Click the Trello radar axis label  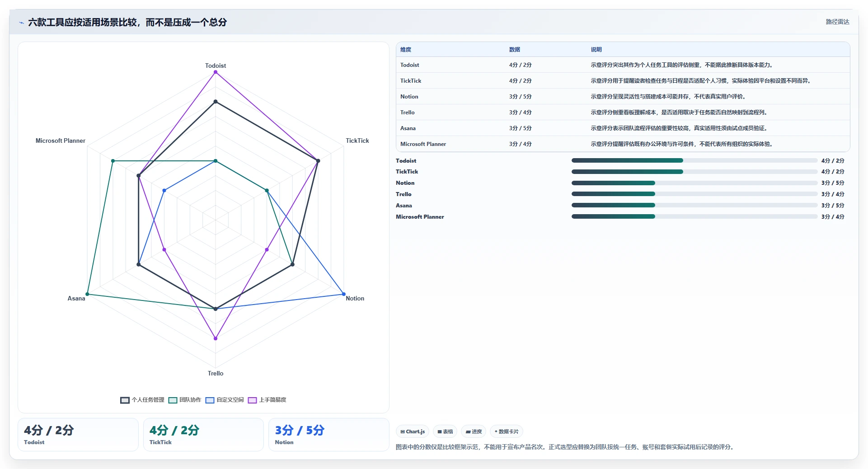click(216, 373)
